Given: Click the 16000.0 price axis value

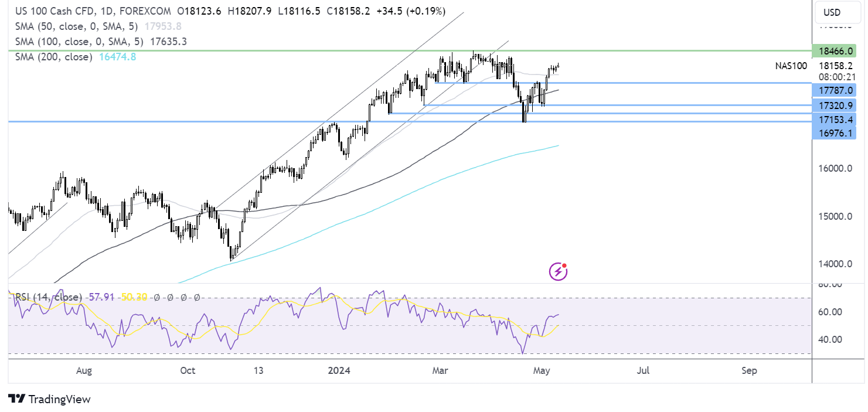Looking at the screenshot, I should pyautogui.click(x=835, y=169).
